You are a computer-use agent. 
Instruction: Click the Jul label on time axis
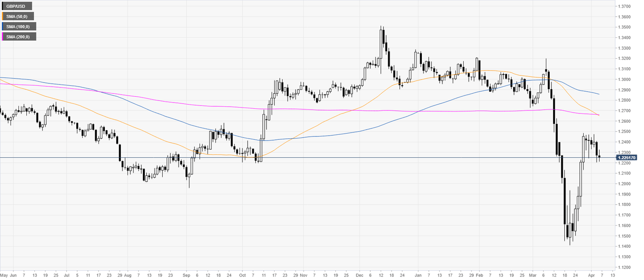[66, 275]
